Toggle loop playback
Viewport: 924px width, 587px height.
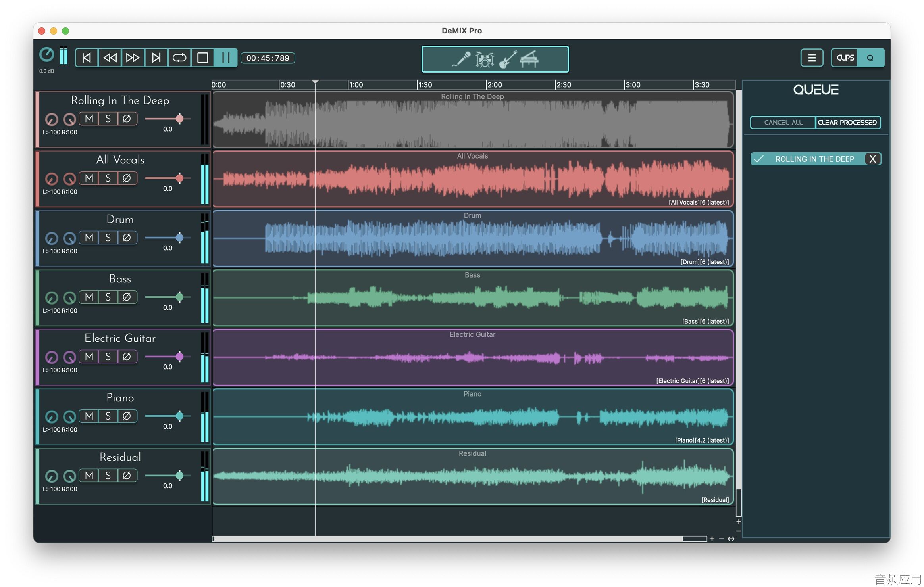pos(179,58)
